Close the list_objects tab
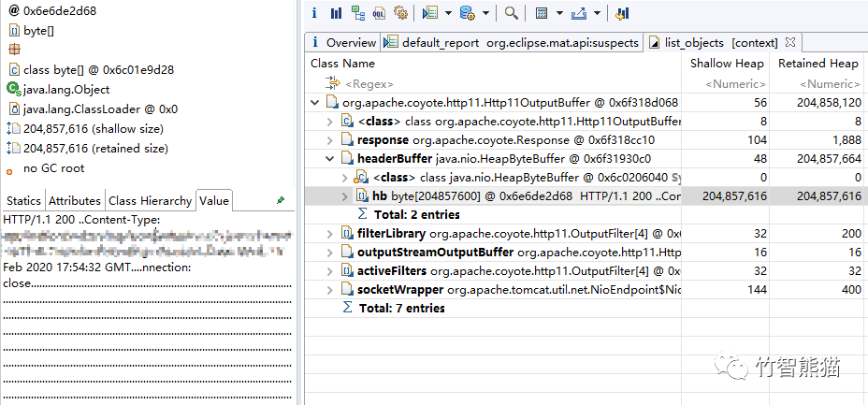The image size is (868, 405). point(790,42)
